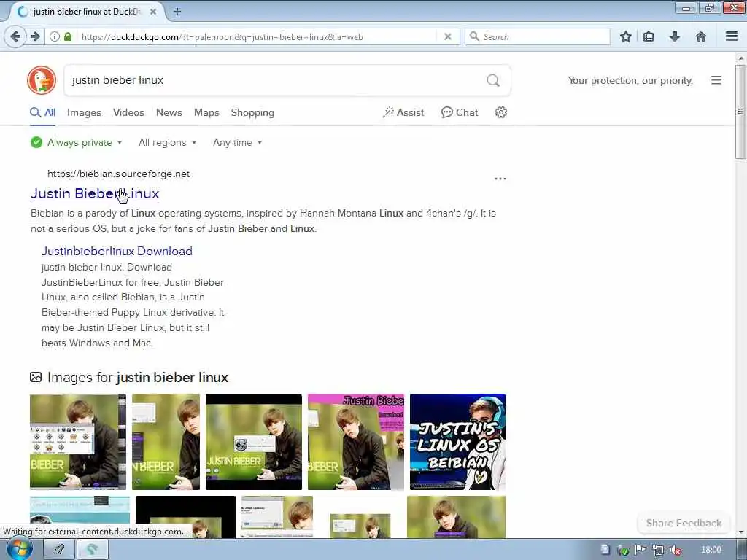Close the DuckDuckGo search tab
Image resolution: width=747 pixels, height=560 pixels.
pyautogui.click(x=153, y=12)
